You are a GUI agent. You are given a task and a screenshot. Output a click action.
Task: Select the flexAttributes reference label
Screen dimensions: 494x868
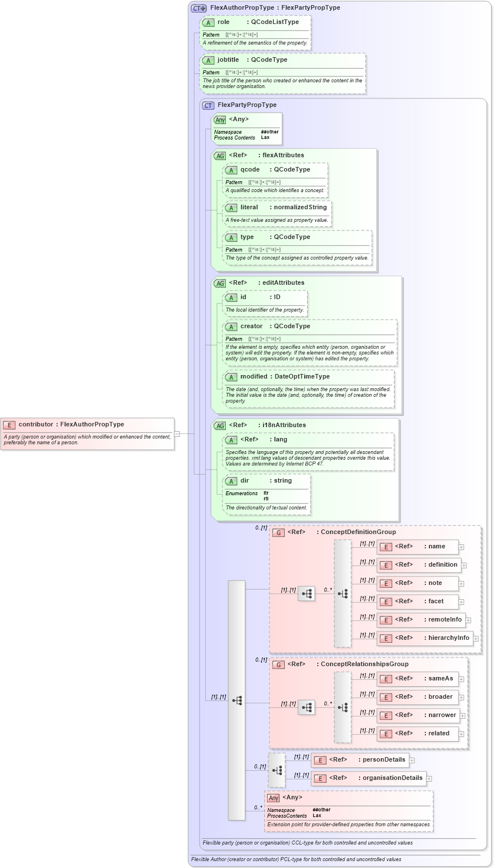(x=283, y=155)
